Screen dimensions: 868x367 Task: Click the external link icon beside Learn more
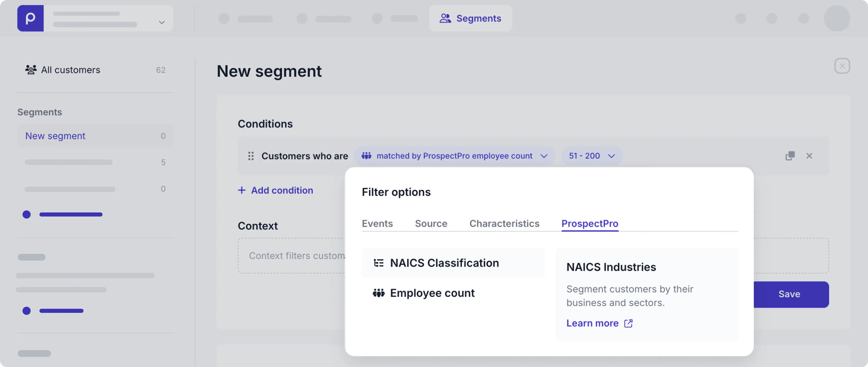point(628,323)
